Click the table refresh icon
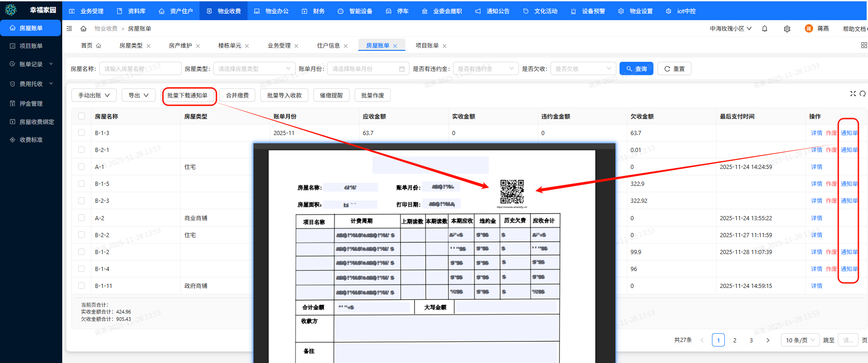Screen dimensions: 868x363 [x=863, y=93]
